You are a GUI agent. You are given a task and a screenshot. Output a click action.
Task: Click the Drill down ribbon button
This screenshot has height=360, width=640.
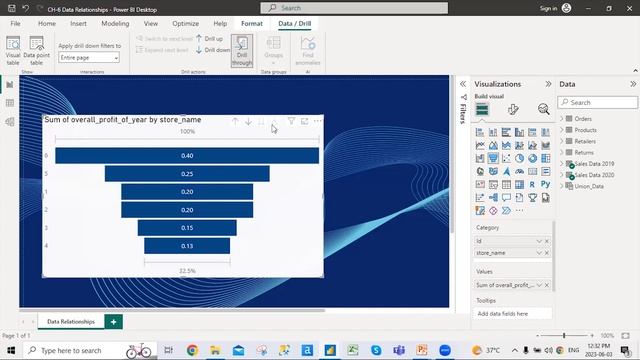point(213,50)
